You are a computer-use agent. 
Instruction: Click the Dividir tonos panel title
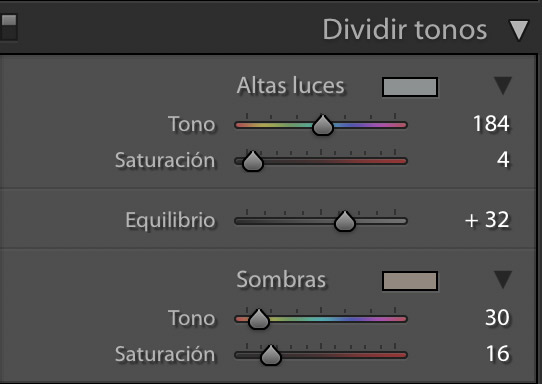tap(404, 30)
